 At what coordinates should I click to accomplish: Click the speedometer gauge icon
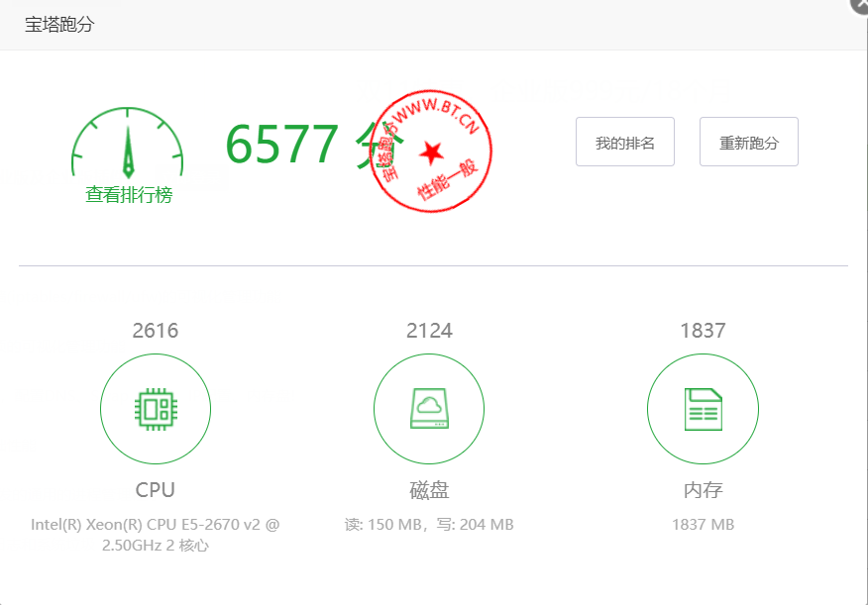point(128,147)
